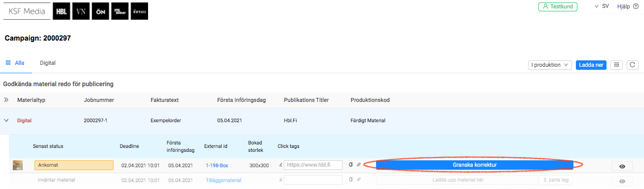This screenshot has width=644, height=189.
Task: Click the Ladda ner button
Action: point(591,65)
